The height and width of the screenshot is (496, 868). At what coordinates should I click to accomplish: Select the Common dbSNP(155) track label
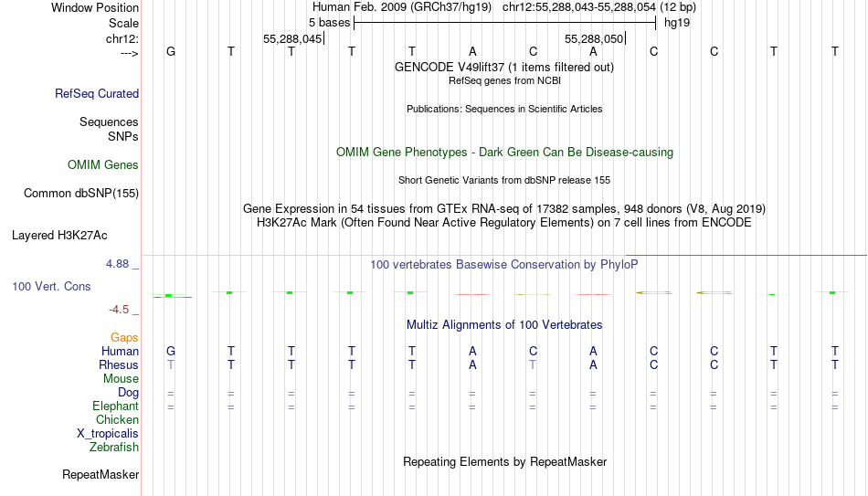pos(81,194)
